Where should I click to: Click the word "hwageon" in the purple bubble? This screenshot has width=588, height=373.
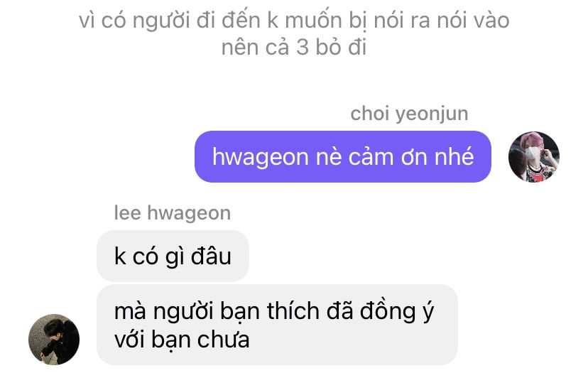[261, 157]
